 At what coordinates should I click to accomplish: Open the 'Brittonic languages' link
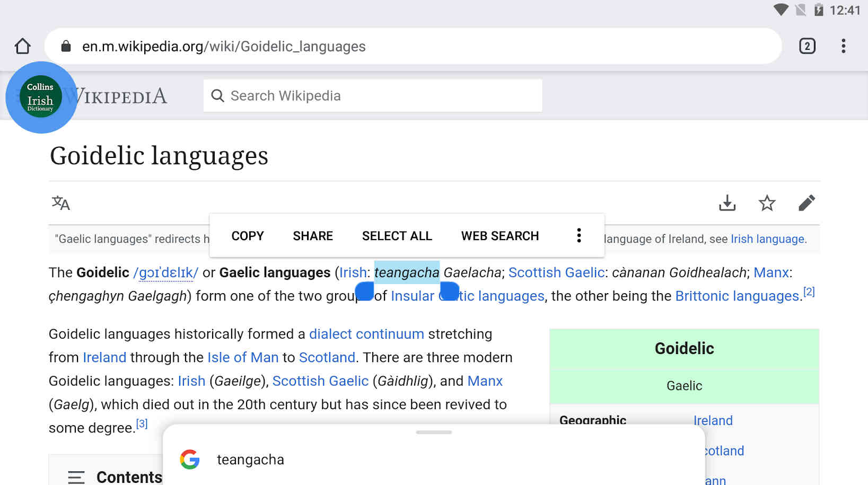pos(737,296)
